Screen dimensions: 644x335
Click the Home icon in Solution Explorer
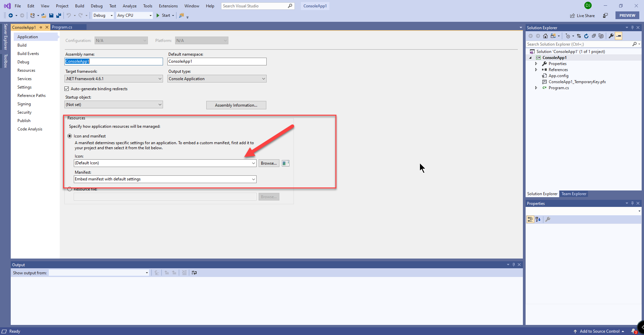(x=545, y=36)
